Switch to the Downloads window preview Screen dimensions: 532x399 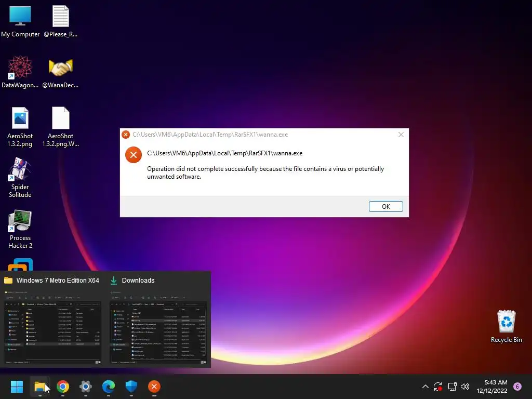tap(158, 327)
